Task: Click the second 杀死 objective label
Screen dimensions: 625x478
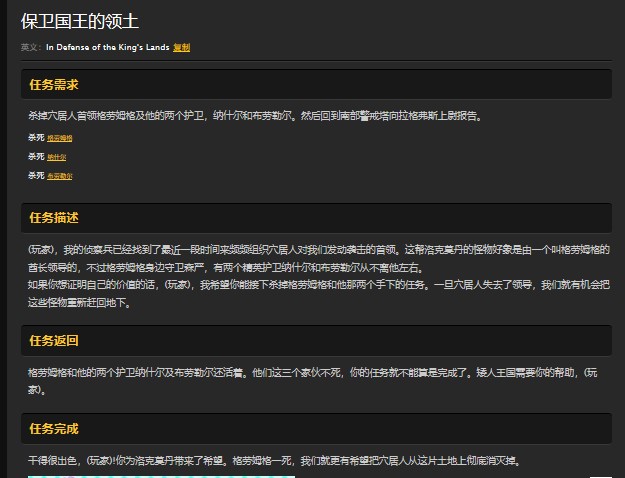Action: point(36,157)
